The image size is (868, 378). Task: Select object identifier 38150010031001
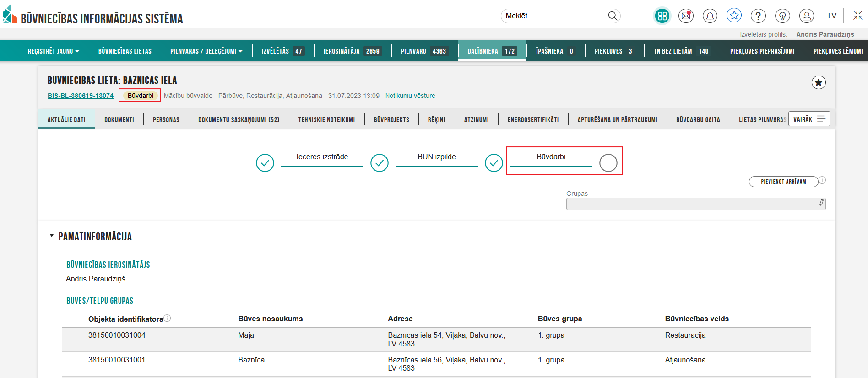click(117, 360)
